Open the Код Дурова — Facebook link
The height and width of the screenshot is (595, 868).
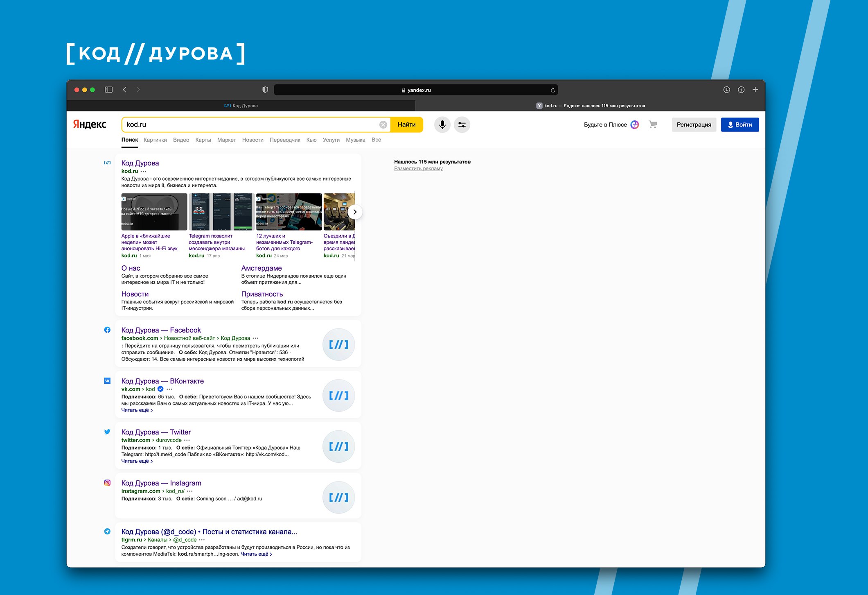pyautogui.click(x=161, y=330)
